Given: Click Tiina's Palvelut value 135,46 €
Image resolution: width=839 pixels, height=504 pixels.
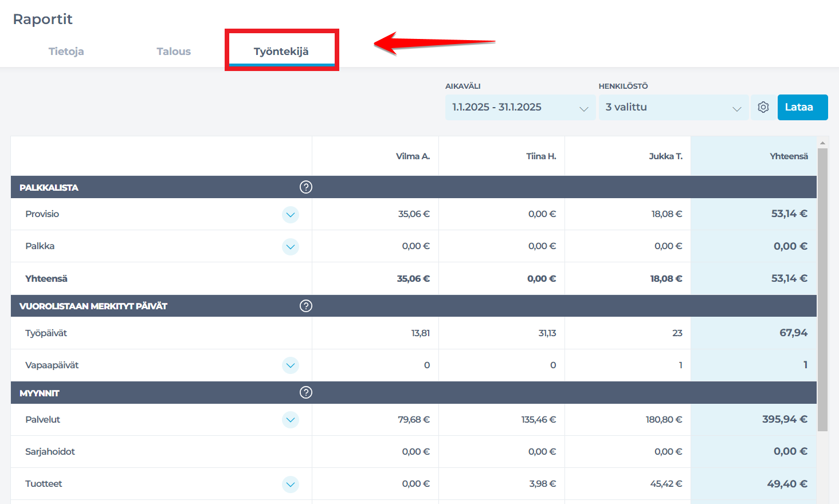Looking at the screenshot, I should (x=539, y=420).
